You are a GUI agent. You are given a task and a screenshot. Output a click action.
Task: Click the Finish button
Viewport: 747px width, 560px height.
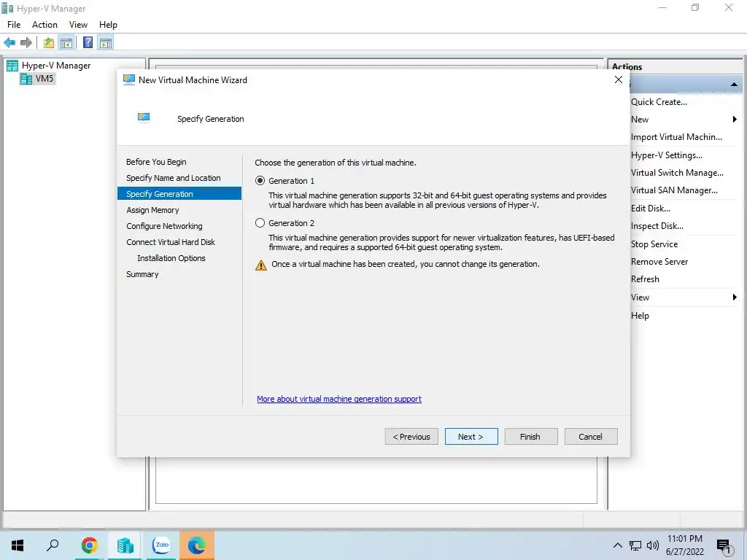click(x=531, y=437)
